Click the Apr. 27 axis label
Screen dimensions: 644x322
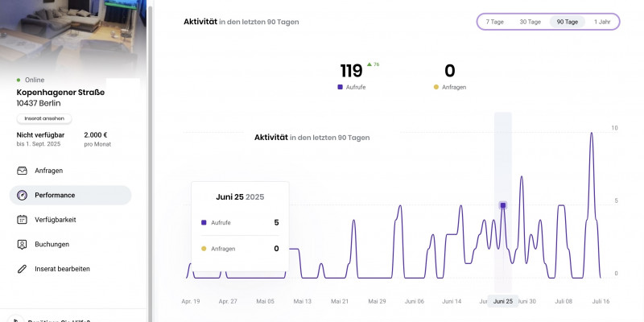coord(228,301)
